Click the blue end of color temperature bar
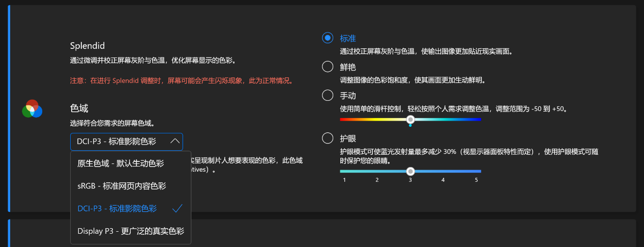The height and width of the screenshot is (247, 644). point(478,119)
